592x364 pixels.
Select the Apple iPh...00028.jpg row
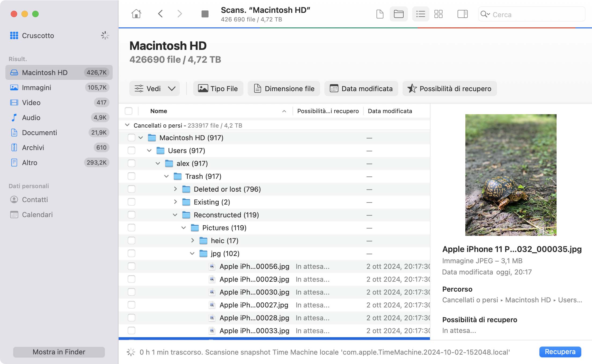[x=274, y=318]
